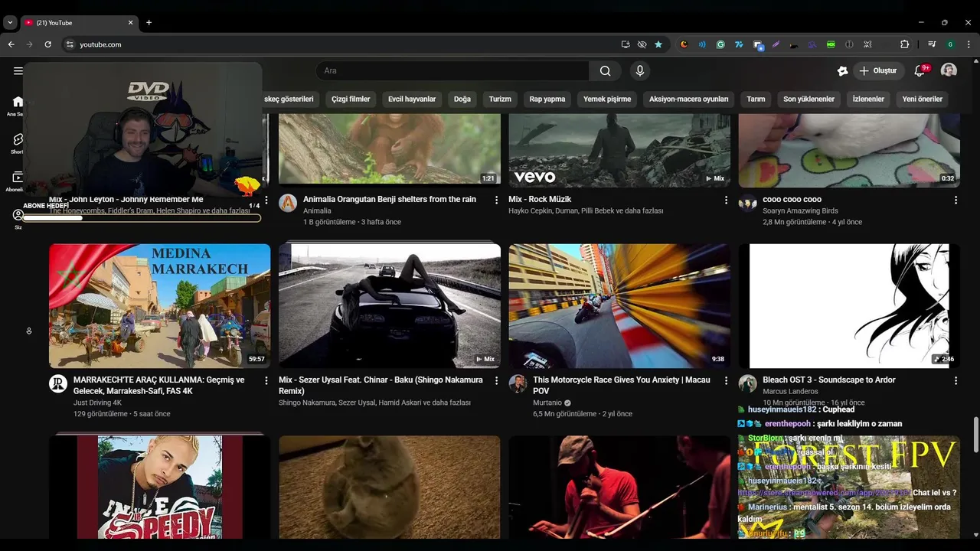The image size is (980, 551).
Task: Open the blue sound-waves extension icon
Action: click(x=702, y=44)
